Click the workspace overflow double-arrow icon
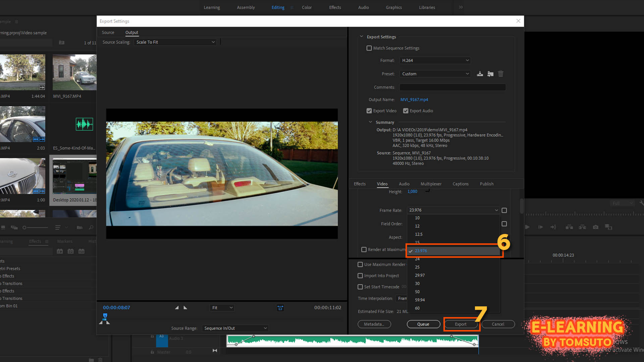644x362 pixels. click(x=461, y=7)
